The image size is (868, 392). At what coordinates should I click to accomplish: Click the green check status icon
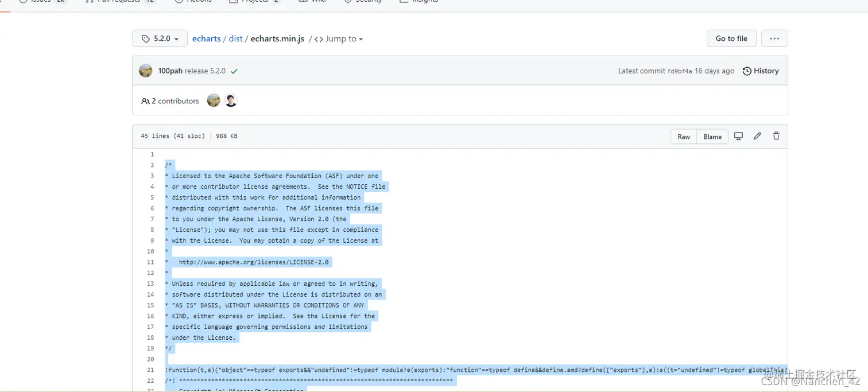tap(234, 71)
